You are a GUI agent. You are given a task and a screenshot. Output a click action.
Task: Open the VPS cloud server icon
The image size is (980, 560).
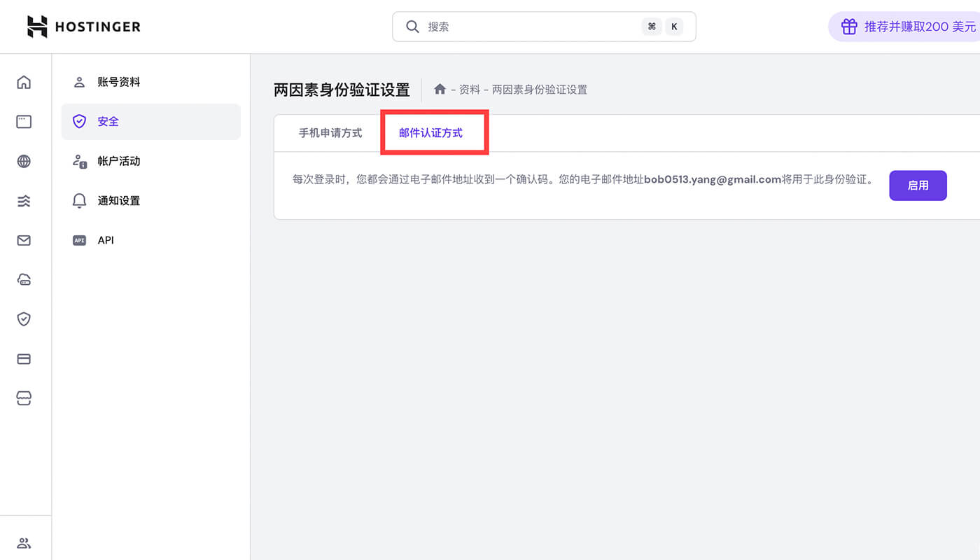click(x=24, y=280)
